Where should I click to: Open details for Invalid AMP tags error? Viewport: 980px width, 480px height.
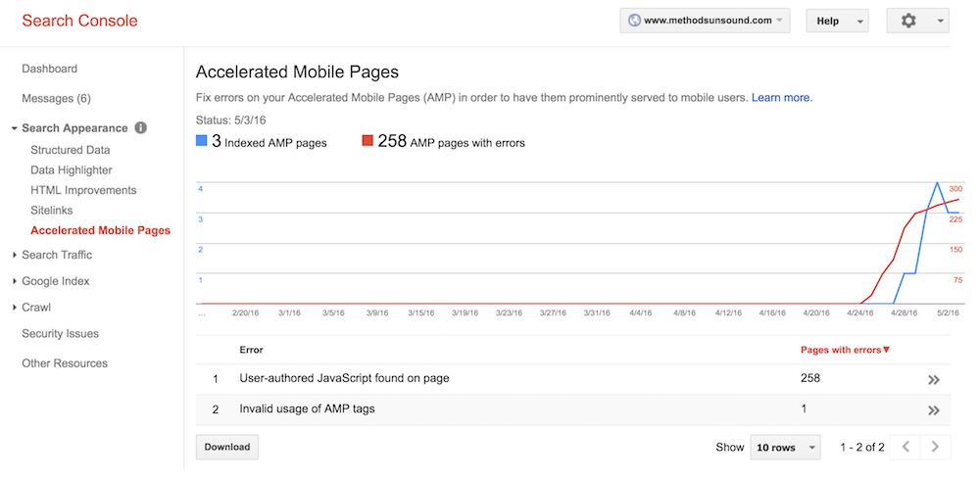point(933,410)
